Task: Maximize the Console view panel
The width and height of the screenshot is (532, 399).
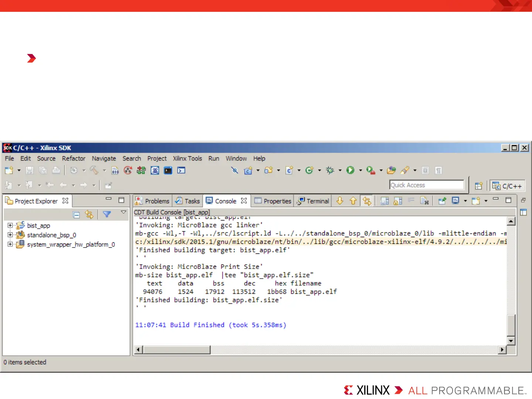Action: [x=508, y=200]
